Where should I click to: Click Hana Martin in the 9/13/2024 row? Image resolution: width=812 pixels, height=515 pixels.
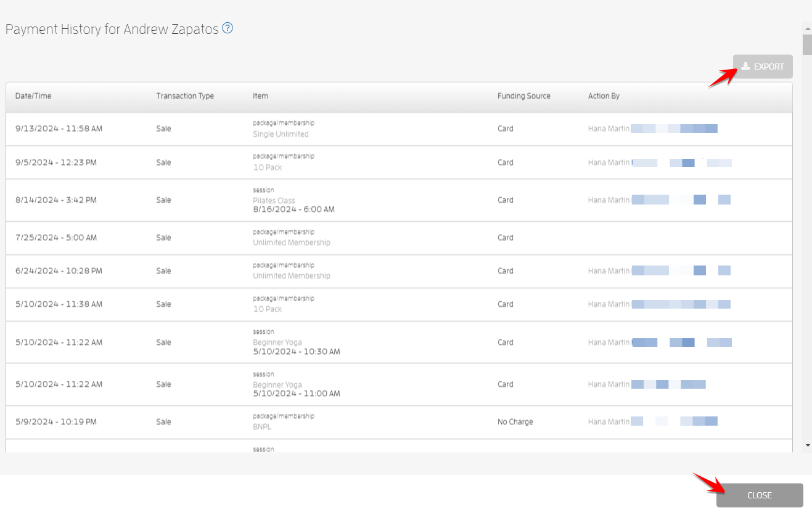coord(609,129)
